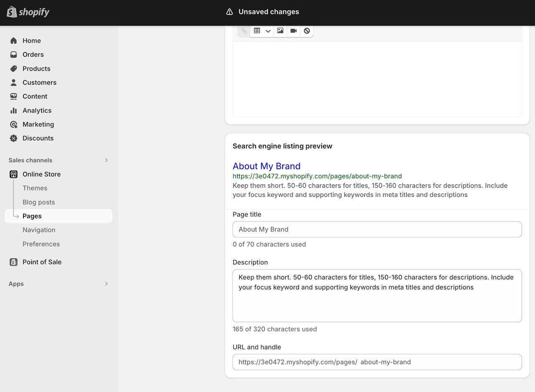Click the clear formatting icon

307,31
